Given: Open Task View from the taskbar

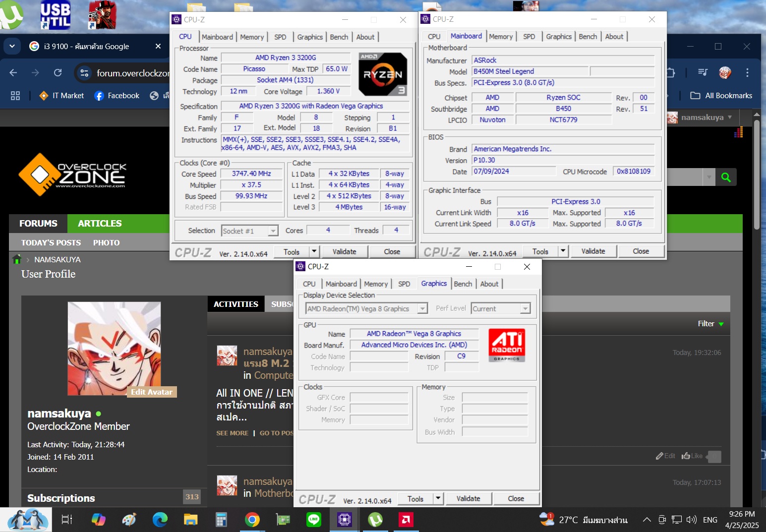Looking at the screenshot, I should click(66, 520).
